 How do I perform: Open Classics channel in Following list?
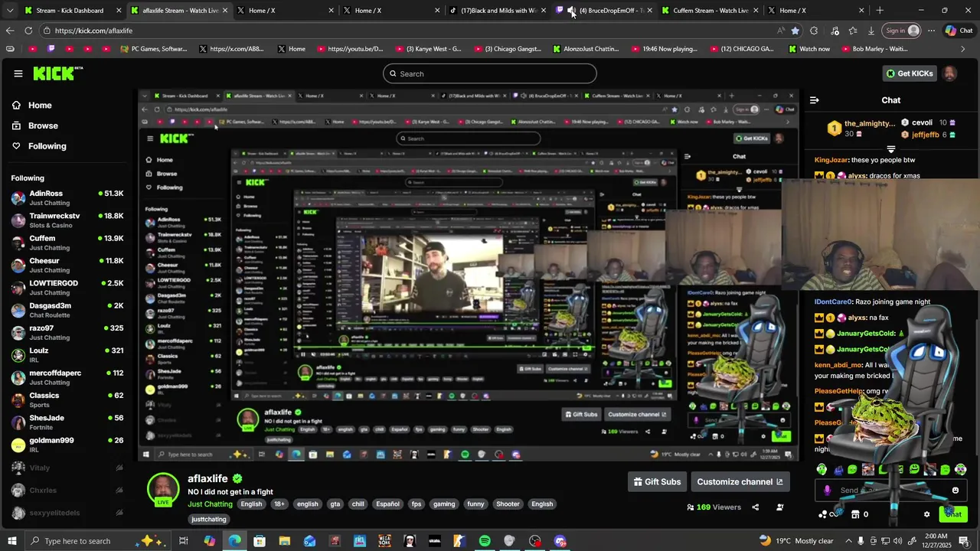(x=67, y=399)
